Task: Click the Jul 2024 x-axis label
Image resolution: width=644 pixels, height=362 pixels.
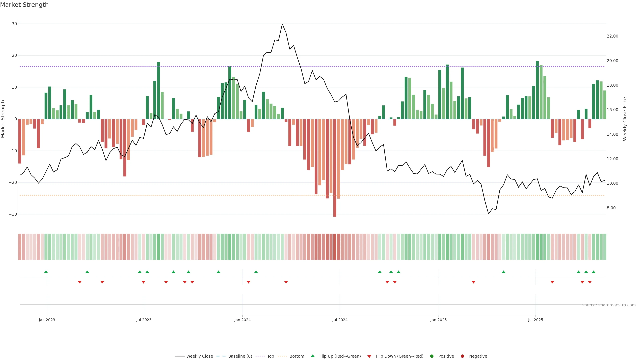Action: click(340, 320)
